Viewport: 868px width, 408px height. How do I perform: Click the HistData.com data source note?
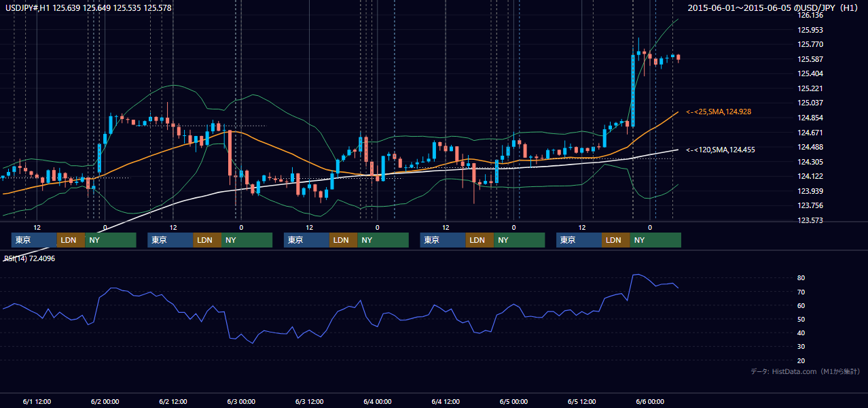pos(806,371)
